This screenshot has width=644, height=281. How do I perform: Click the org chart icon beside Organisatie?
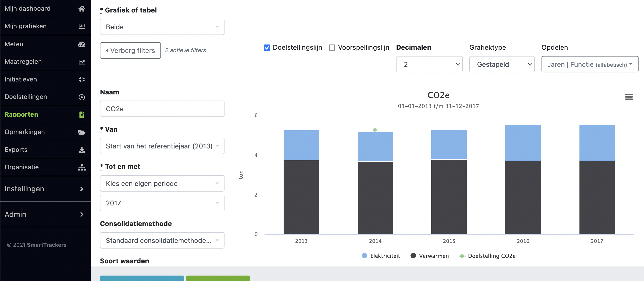[x=82, y=167]
